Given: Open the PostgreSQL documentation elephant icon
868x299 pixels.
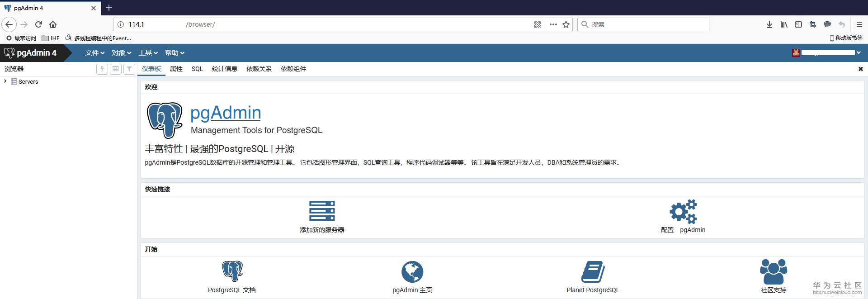Looking at the screenshot, I should coord(232,271).
